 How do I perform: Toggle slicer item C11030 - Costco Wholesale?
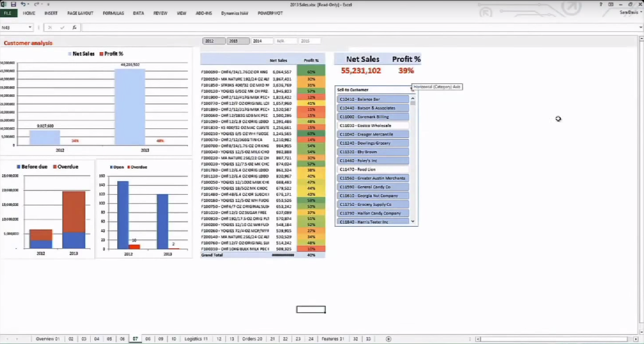coord(373,126)
